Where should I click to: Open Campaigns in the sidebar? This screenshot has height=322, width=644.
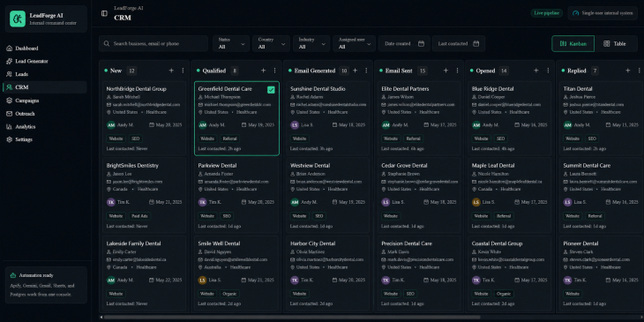pos(45,101)
